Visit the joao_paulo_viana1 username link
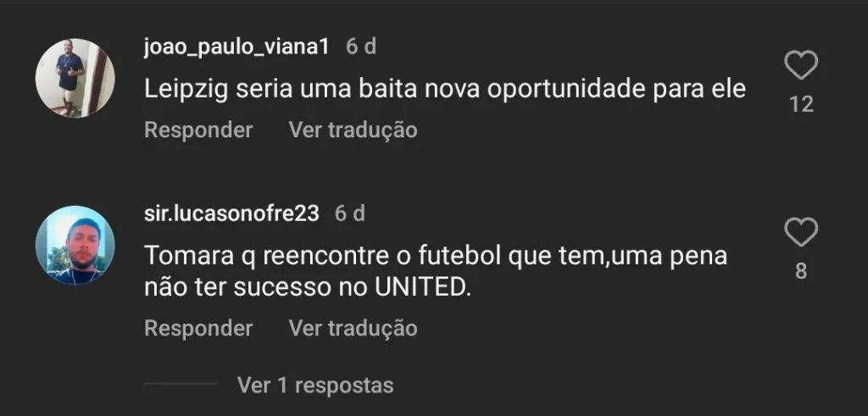 pos(236,47)
